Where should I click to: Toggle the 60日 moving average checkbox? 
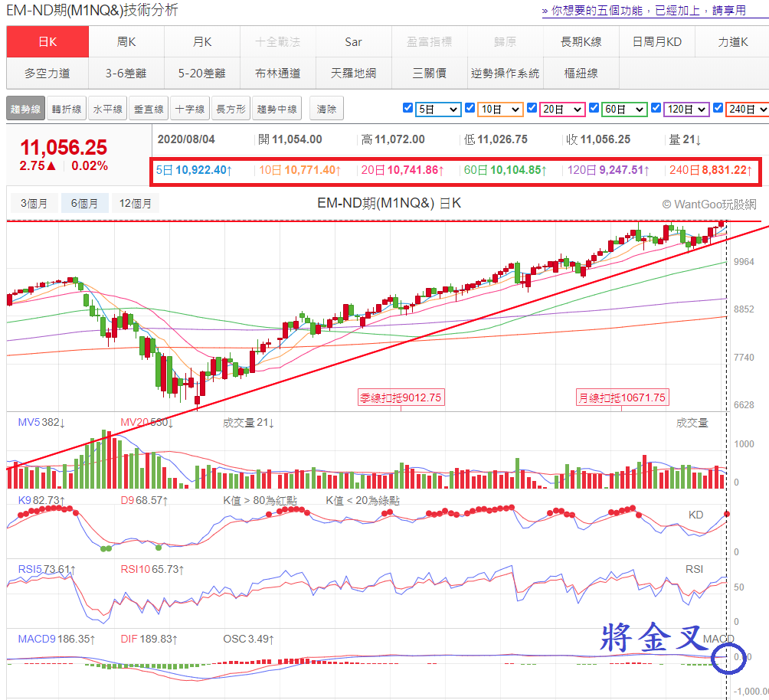click(594, 108)
